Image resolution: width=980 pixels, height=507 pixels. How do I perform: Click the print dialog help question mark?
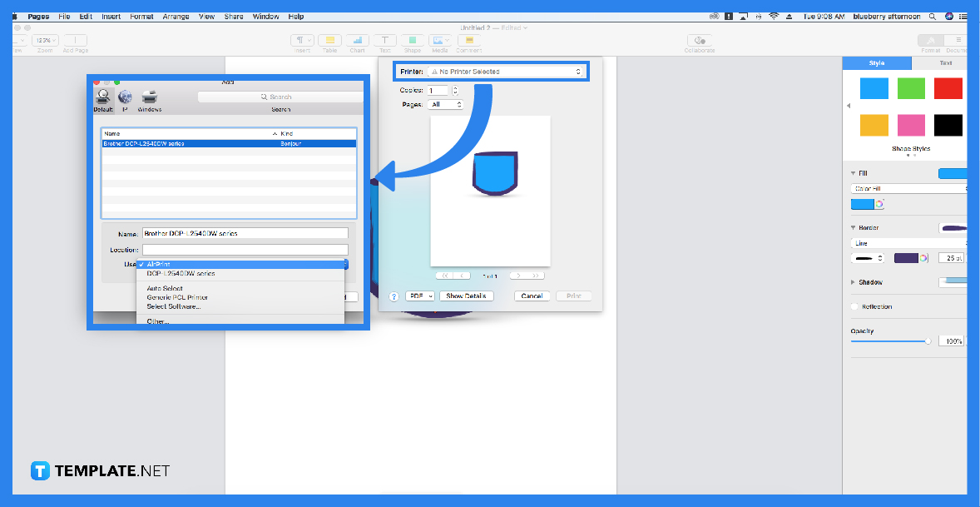(x=393, y=296)
